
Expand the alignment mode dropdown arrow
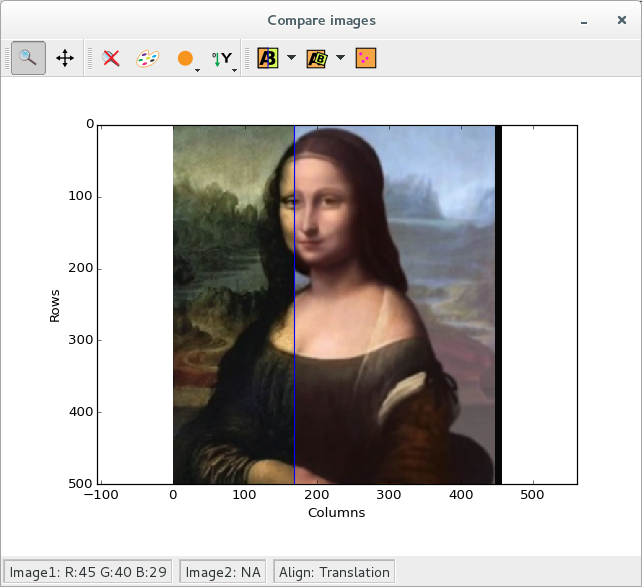(x=340, y=58)
